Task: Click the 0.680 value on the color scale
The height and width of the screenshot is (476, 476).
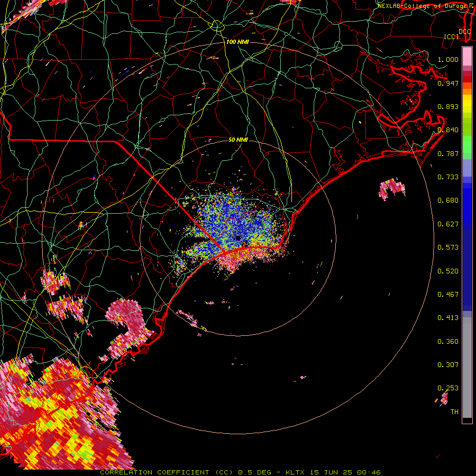Action: pyautogui.click(x=448, y=200)
